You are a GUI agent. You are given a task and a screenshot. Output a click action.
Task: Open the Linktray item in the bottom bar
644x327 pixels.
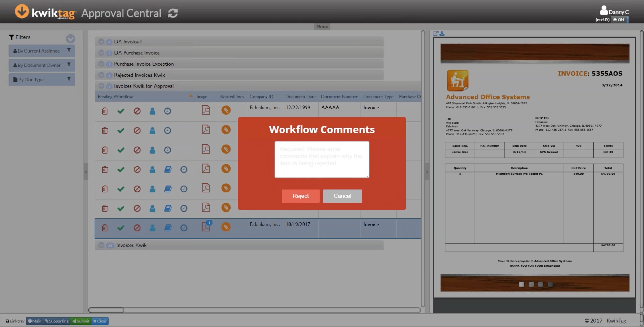pos(15,321)
